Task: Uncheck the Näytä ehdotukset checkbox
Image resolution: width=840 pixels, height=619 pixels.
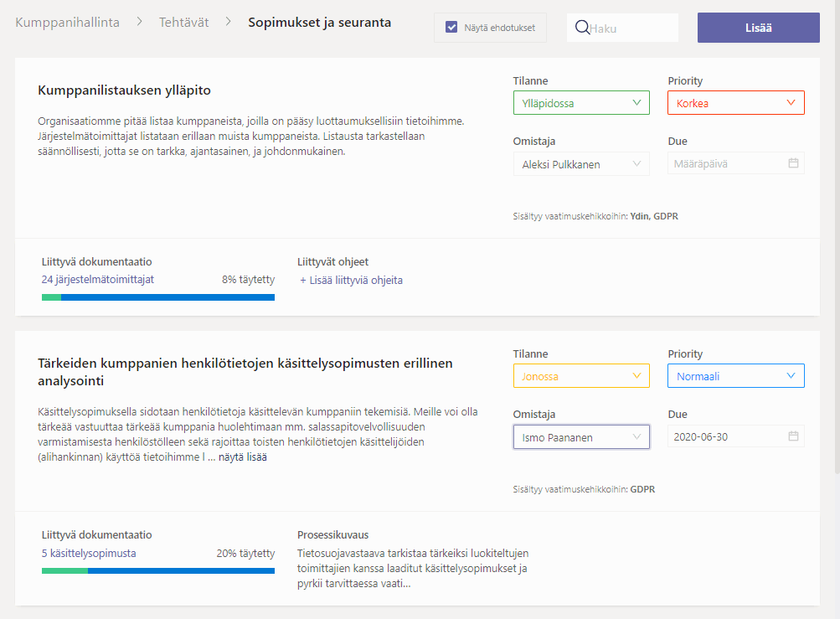Action: [x=451, y=28]
